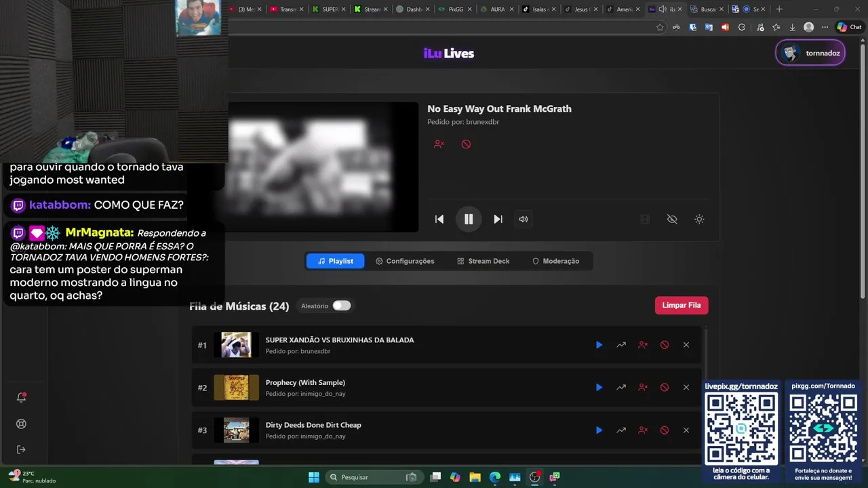Click the browser profile avatar icon
The width and height of the screenshot is (868, 488).
click(808, 27)
